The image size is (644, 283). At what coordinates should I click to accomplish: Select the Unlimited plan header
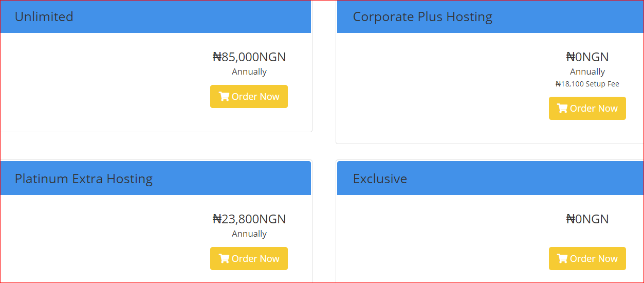click(x=44, y=17)
